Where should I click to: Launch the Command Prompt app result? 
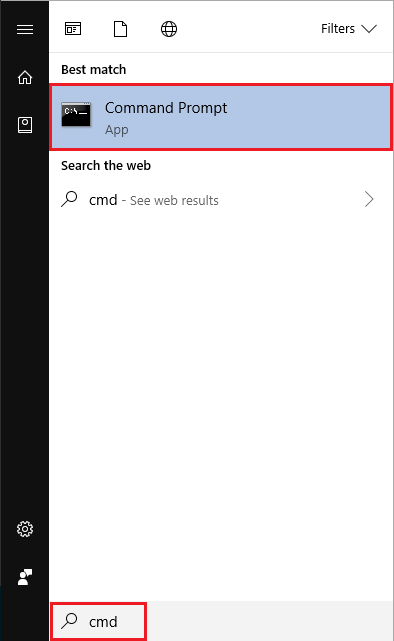coord(221,117)
